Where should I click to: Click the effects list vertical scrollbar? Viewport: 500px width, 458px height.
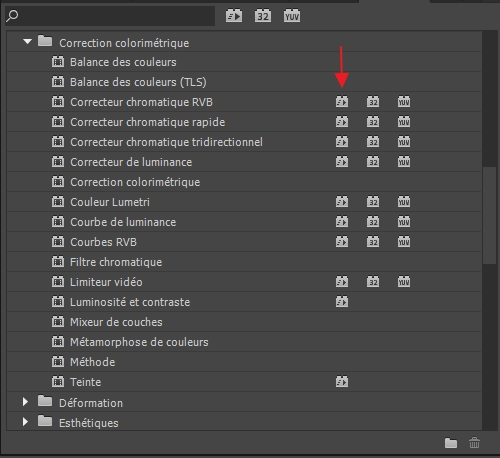pyautogui.click(x=489, y=215)
